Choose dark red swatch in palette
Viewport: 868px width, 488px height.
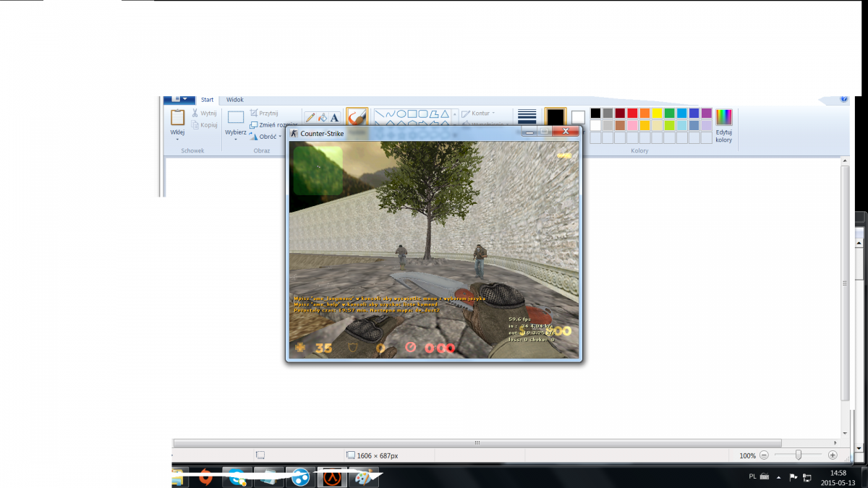(620, 113)
